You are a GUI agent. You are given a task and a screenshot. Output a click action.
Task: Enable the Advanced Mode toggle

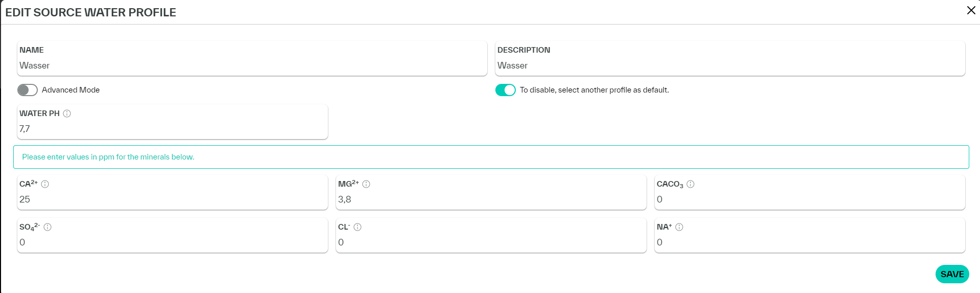point(28,90)
